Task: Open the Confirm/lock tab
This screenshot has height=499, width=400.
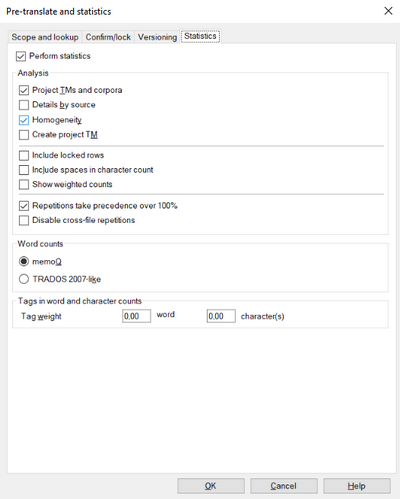Action: [108, 37]
